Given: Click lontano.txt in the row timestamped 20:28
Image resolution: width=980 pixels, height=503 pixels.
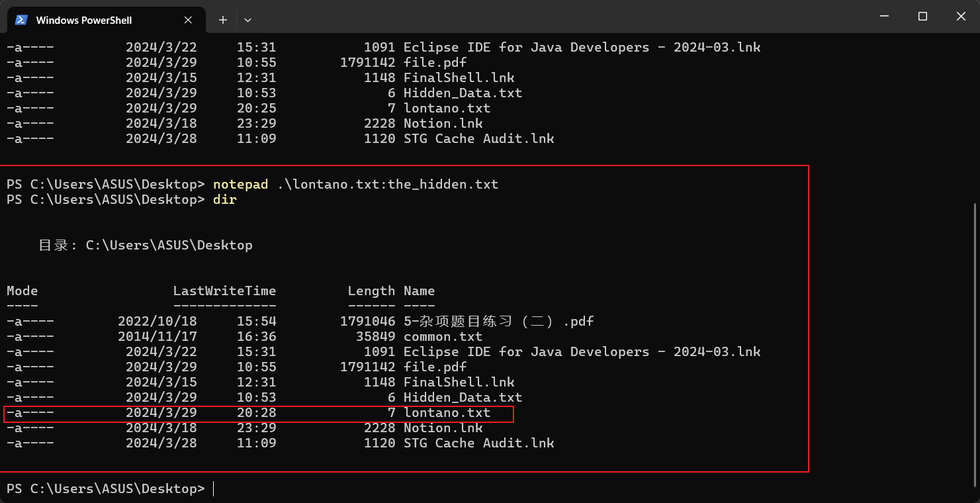Looking at the screenshot, I should 447,412.
